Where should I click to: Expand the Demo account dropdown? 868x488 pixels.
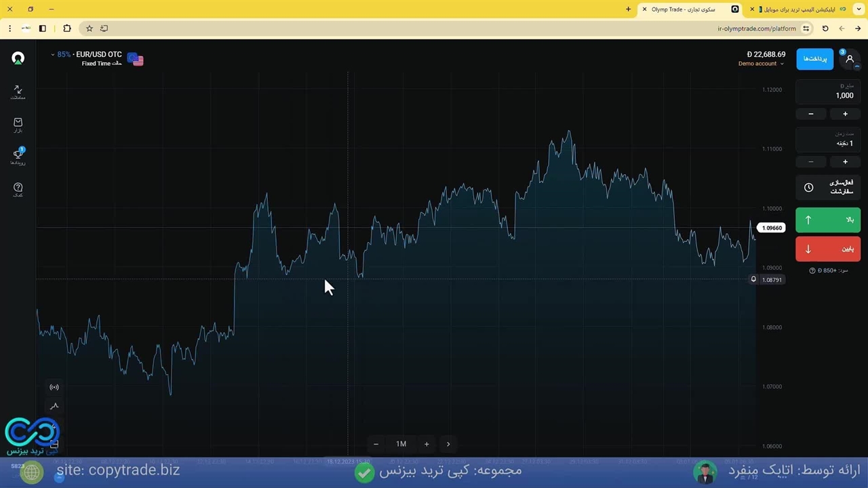tap(761, 64)
